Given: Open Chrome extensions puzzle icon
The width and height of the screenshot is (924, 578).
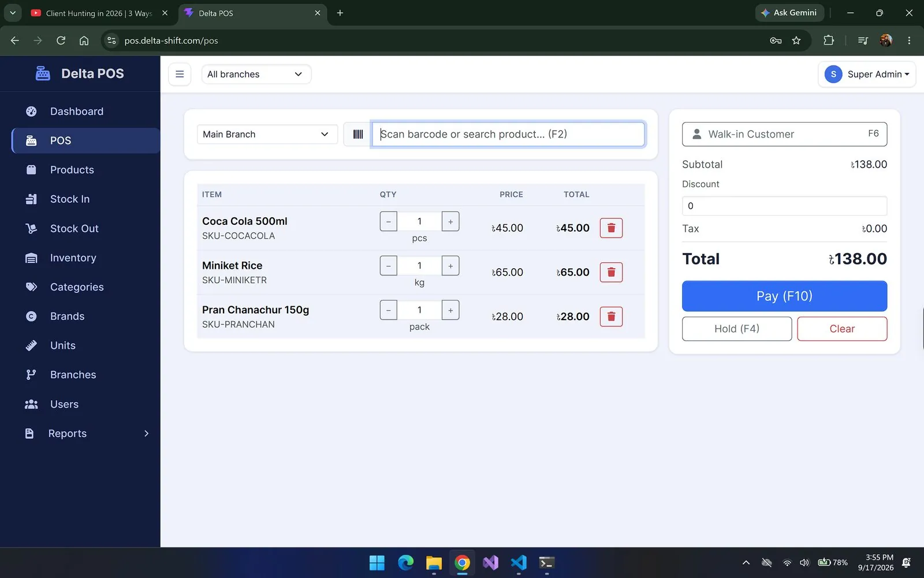Looking at the screenshot, I should tap(829, 40).
